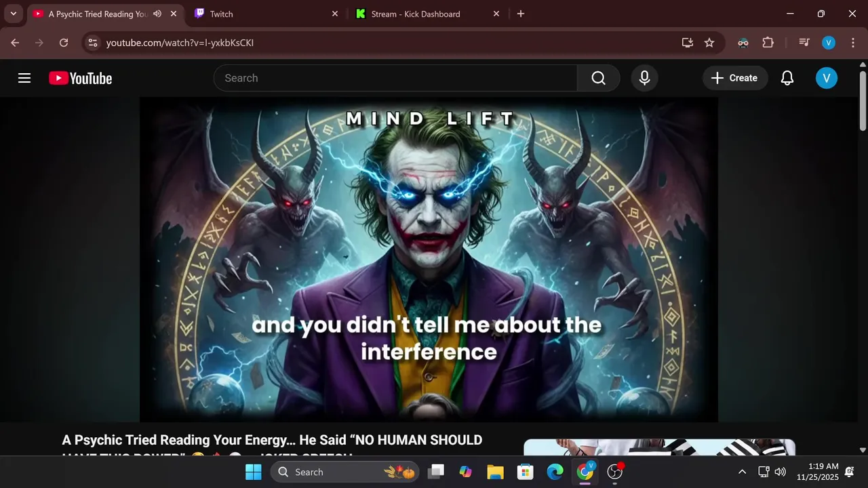This screenshot has width=868, height=488.
Task: Open the recommended video thumbnail at right
Action: point(659,447)
